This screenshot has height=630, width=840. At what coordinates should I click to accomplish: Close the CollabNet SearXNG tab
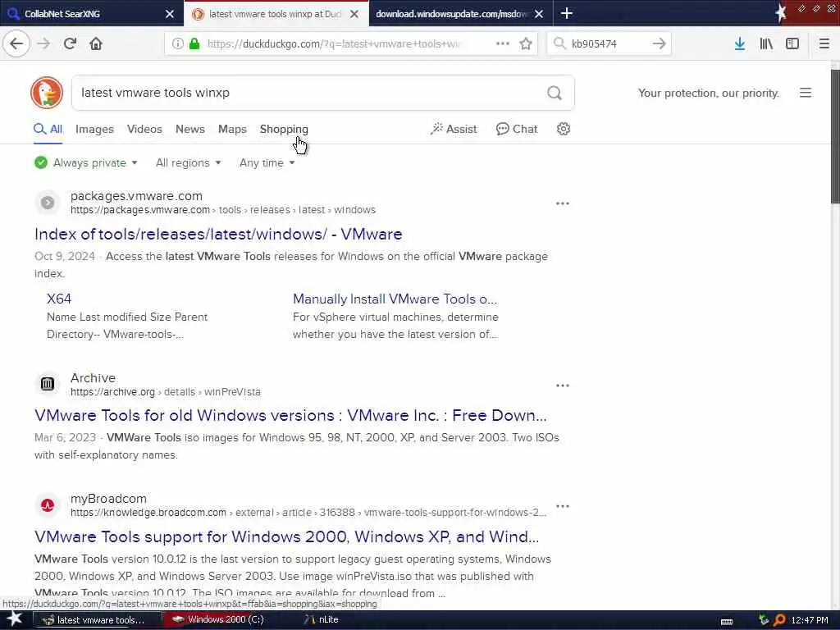click(x=169, y=14)
